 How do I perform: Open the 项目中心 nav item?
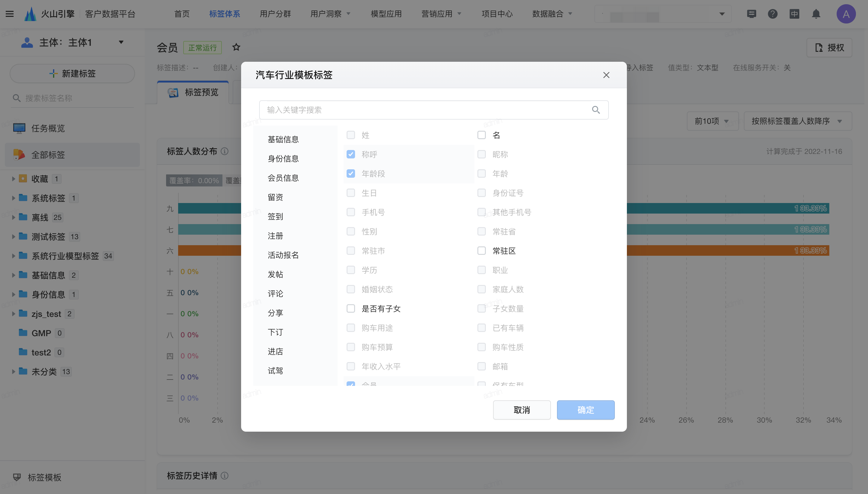497,14
